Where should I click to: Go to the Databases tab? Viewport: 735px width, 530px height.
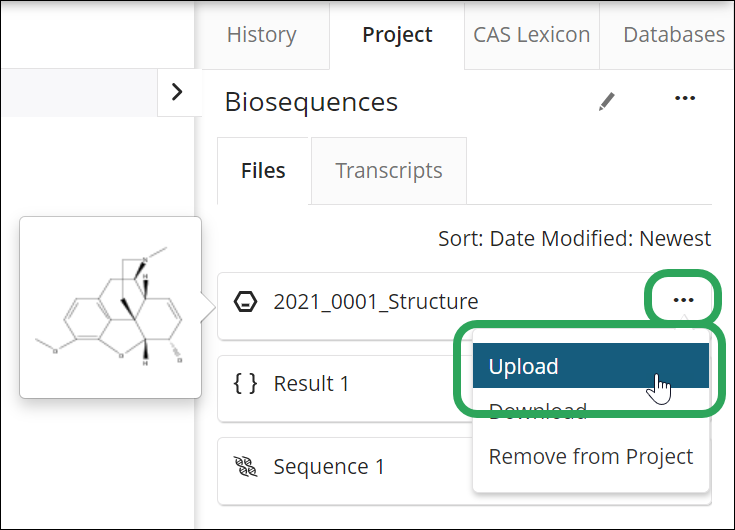[673, 34]
